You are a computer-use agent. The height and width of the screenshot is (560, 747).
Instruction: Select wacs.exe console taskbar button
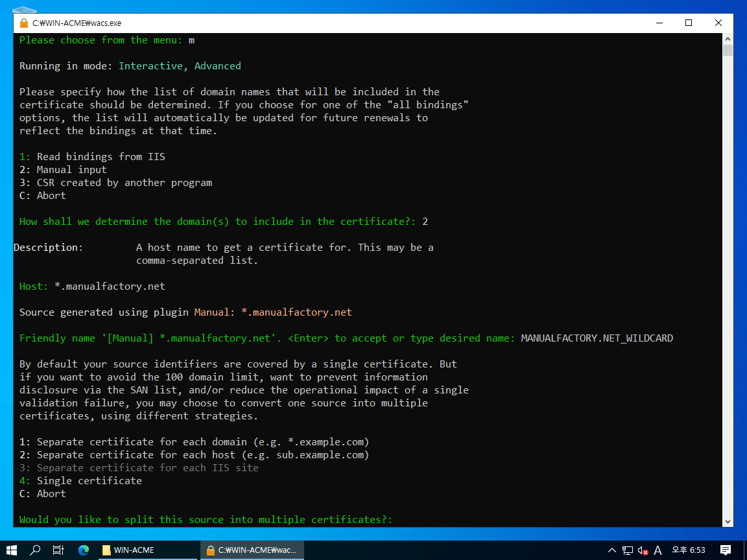(x=252, y=550)
